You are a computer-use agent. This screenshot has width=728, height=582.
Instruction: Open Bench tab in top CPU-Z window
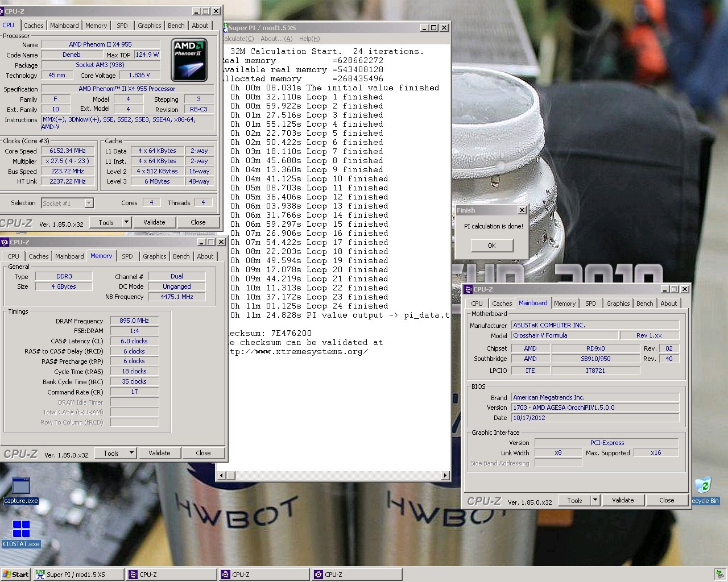pos(176,26)
